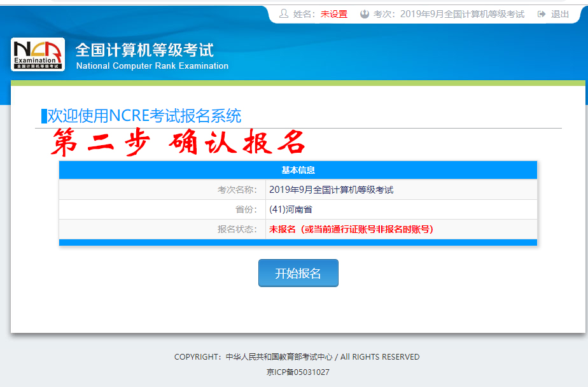Click the 报名状态 row label
Screen dimensions: 588x387
click(237, 229)
